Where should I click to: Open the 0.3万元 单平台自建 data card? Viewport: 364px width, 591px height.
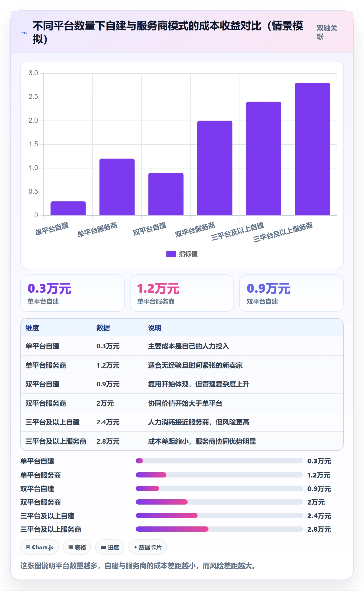point(73,293)
